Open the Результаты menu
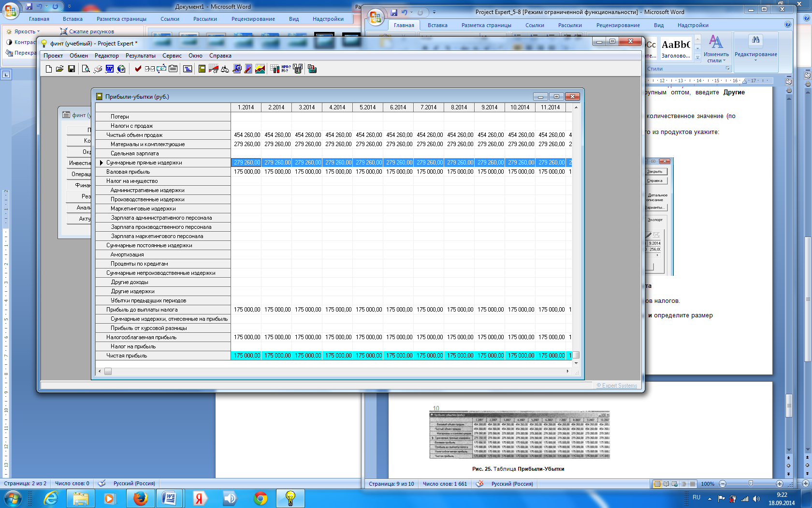 pos(141,56)
